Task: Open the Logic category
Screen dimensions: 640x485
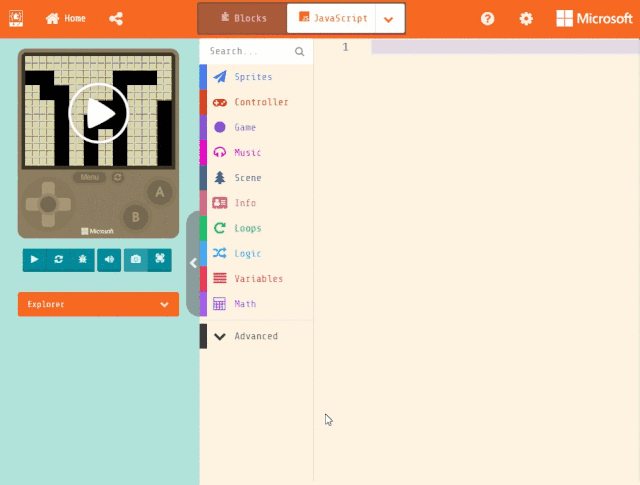Action: (256, 254)
